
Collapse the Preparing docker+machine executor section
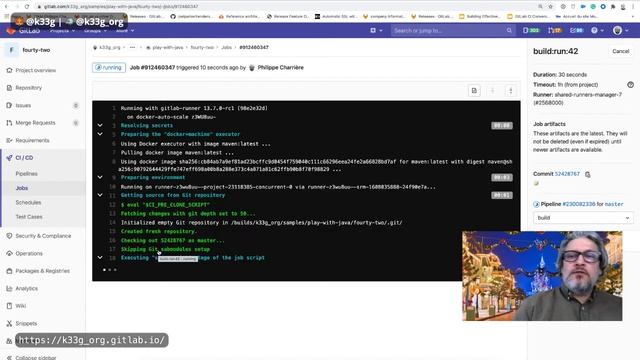click(100, 134)
